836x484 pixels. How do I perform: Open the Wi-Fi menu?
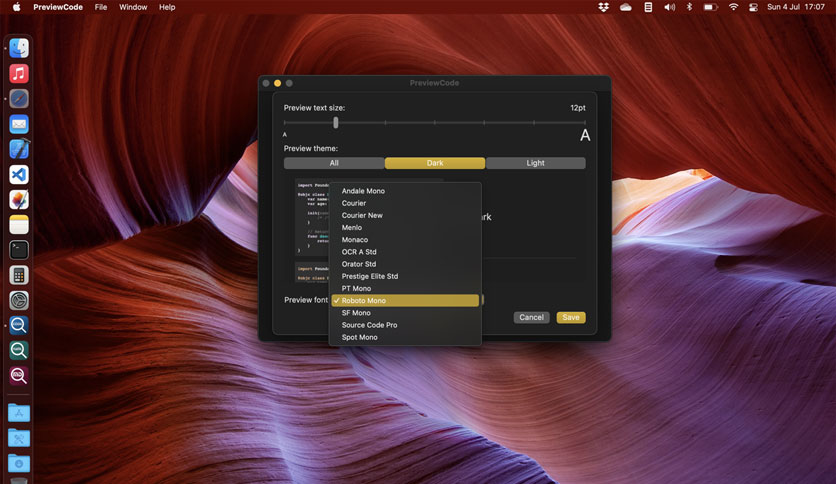734,7
